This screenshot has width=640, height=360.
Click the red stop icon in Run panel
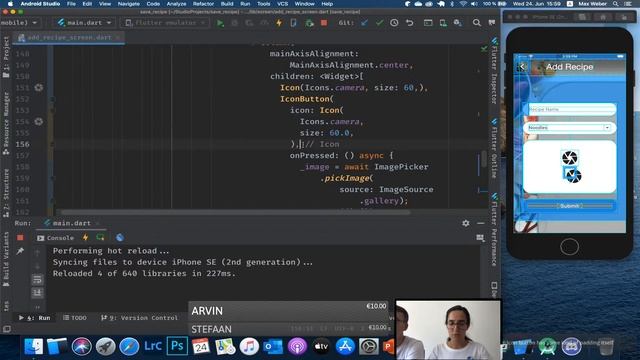click(x=20, y=238)
